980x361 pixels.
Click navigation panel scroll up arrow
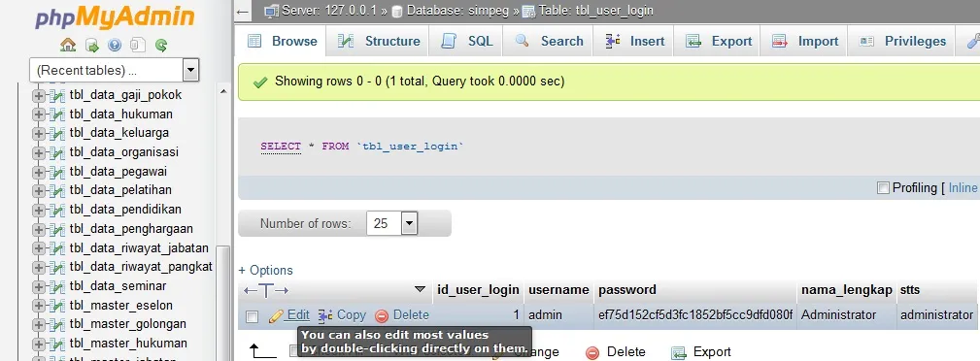tap(223, 92)
